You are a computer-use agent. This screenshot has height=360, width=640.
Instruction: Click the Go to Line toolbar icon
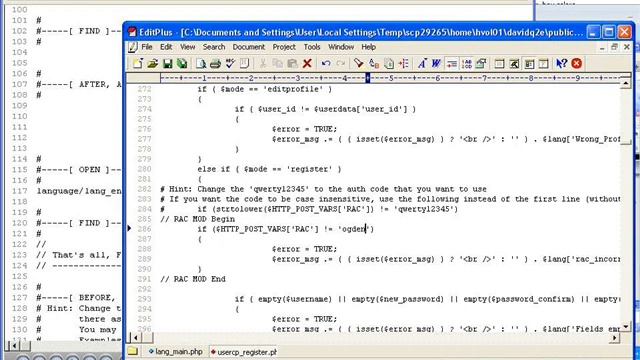[404, 64]
